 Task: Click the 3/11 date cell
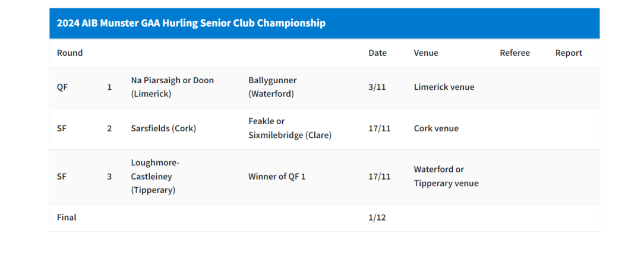tap(377, 87)
